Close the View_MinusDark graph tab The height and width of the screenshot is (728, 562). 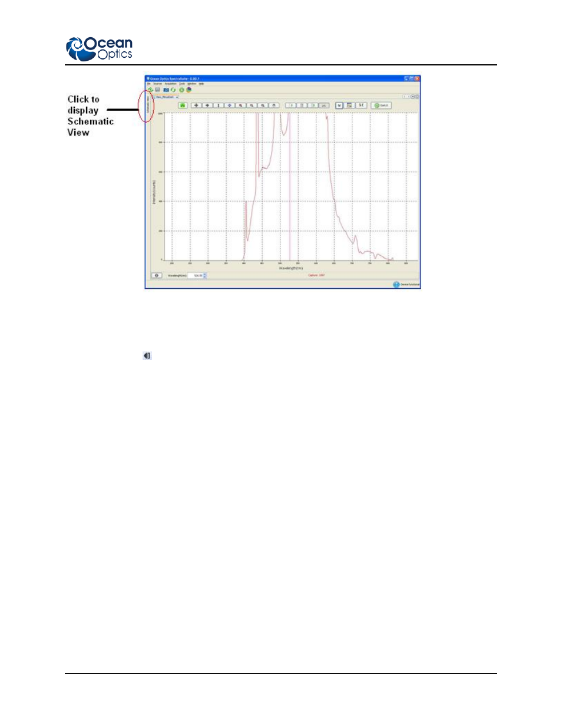tap(177, 97)
